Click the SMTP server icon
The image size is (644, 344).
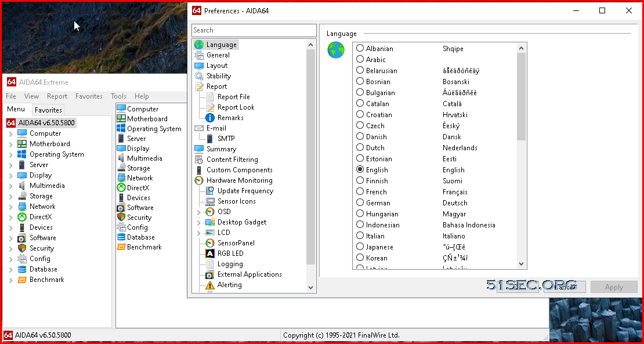point(210,139)
